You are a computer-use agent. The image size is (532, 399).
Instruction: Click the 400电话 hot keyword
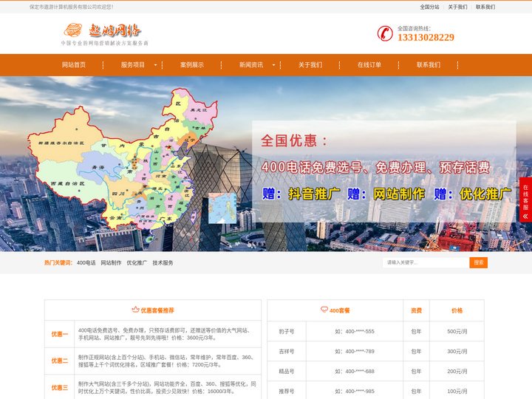point(86,262)
